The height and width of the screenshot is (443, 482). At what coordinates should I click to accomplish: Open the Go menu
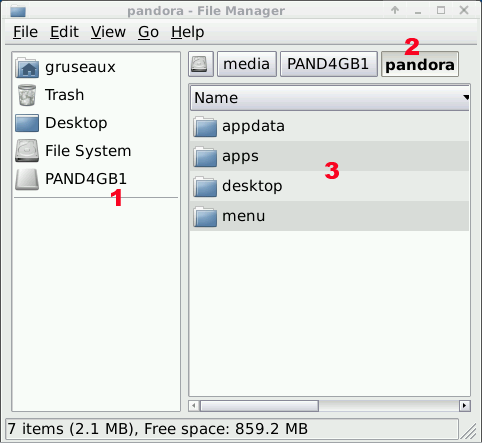pyautogui.click(x=149, y=32)
